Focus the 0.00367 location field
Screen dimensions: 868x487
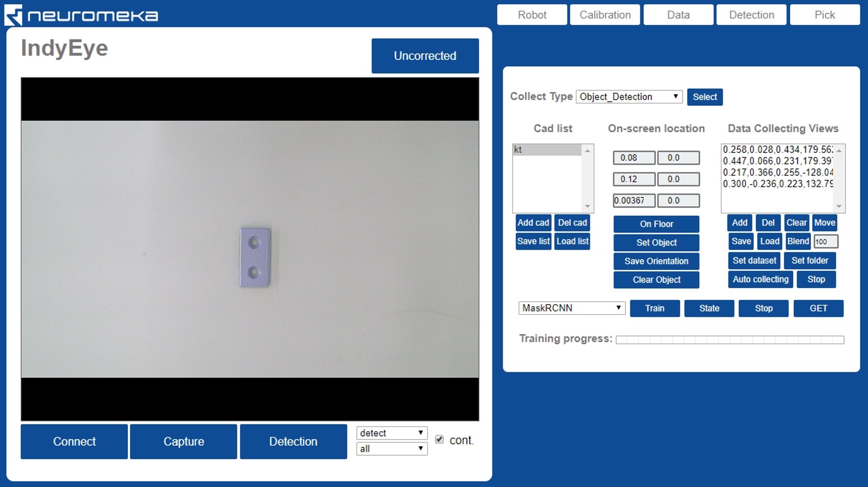click(634, 201)
